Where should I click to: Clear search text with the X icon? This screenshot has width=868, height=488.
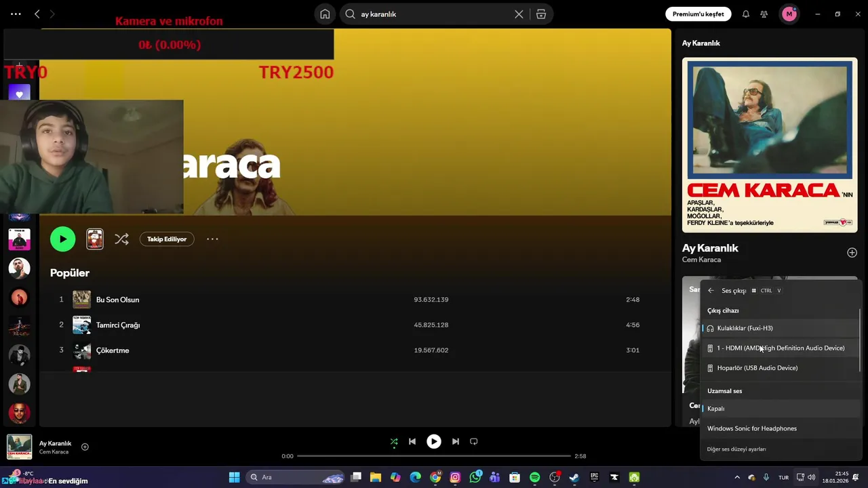coord(519,14)
